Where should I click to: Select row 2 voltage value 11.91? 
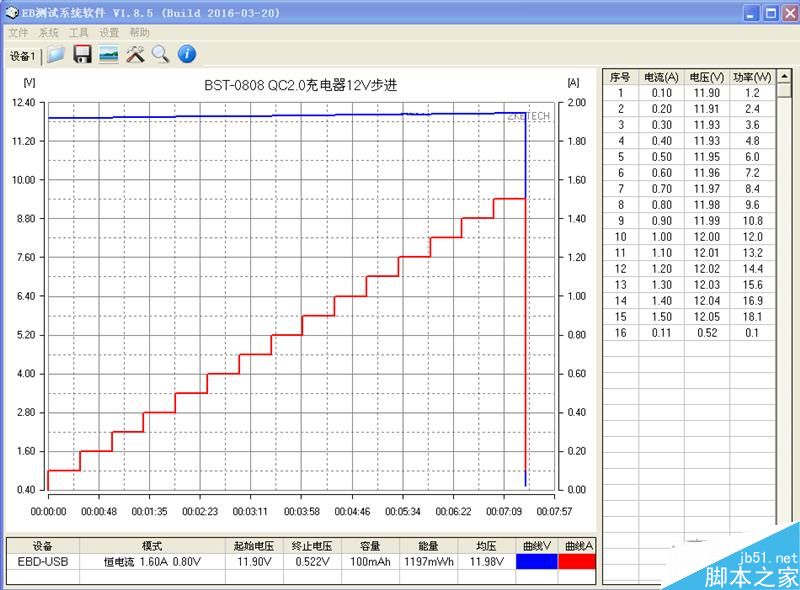pos(707,109)
